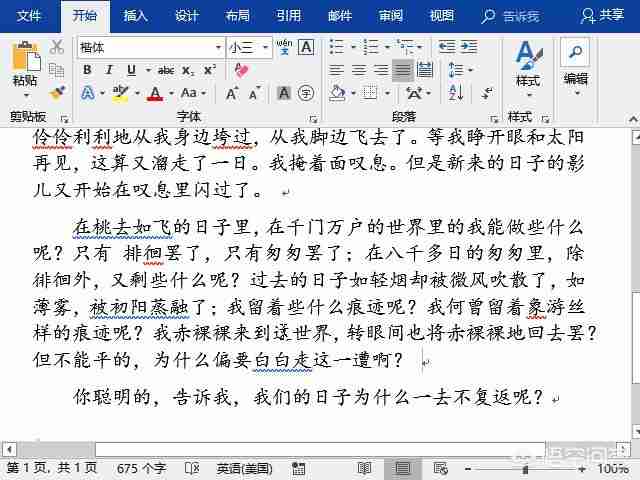Screen dimensions: 640x480
Task: Click the Format Painter brush
Action: (x=57, y=92)
